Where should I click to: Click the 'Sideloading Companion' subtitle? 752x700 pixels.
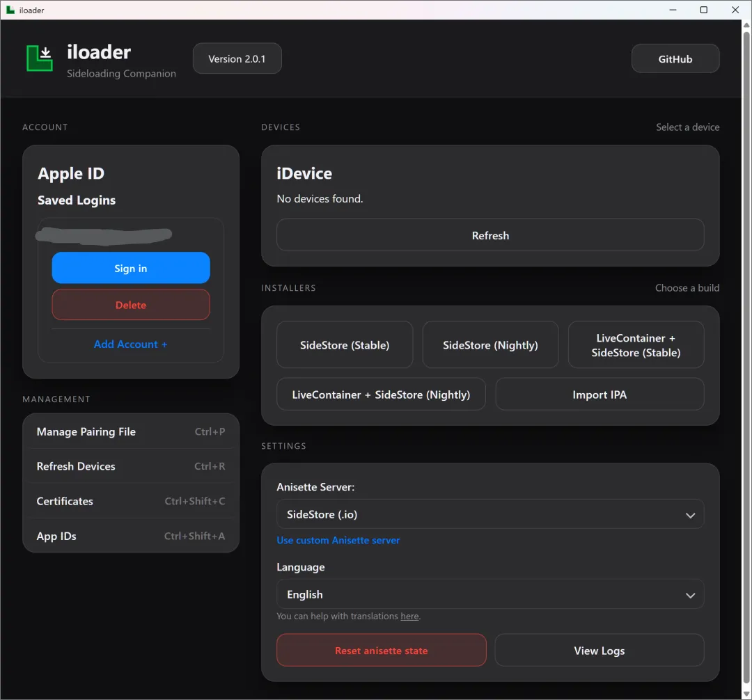(x=121, y=73)
